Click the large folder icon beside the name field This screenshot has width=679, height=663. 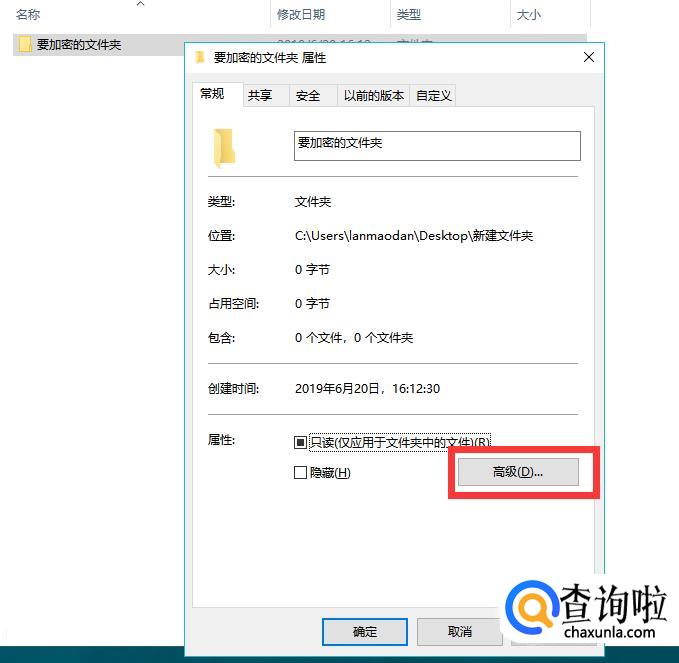[x=224, y=148]
